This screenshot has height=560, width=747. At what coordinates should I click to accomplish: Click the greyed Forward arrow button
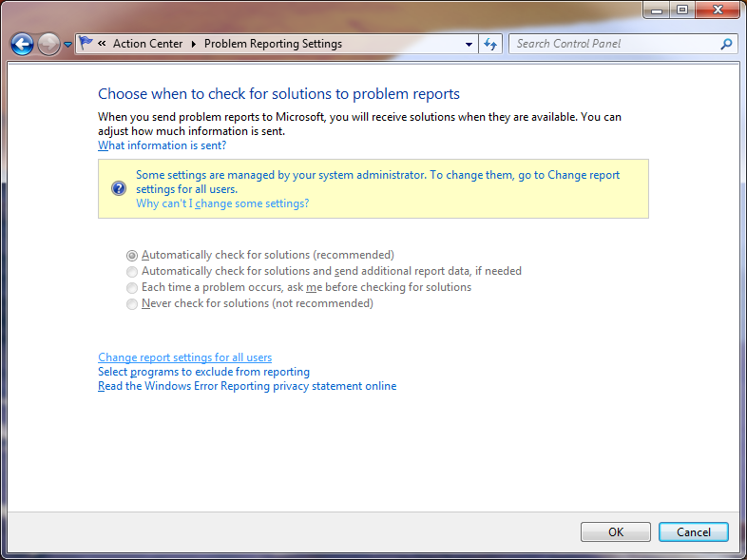(x=48, y=45)
